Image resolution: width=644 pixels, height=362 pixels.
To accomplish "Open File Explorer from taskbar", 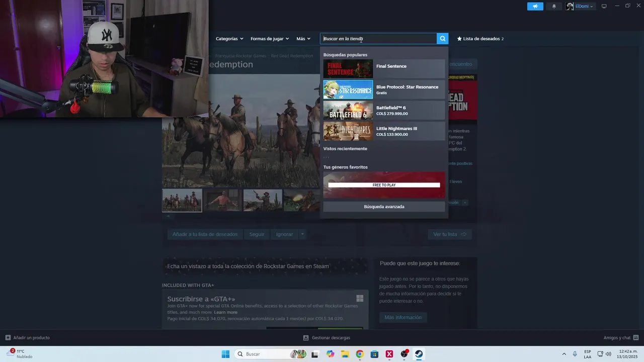I will [345, 354].
